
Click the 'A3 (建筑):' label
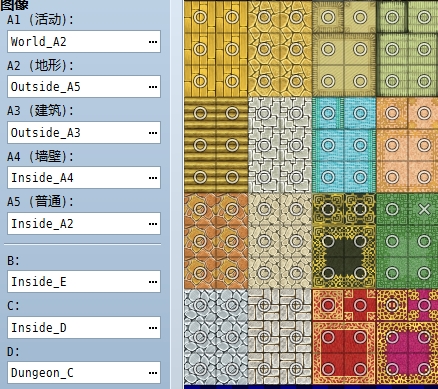coord(40,111)
